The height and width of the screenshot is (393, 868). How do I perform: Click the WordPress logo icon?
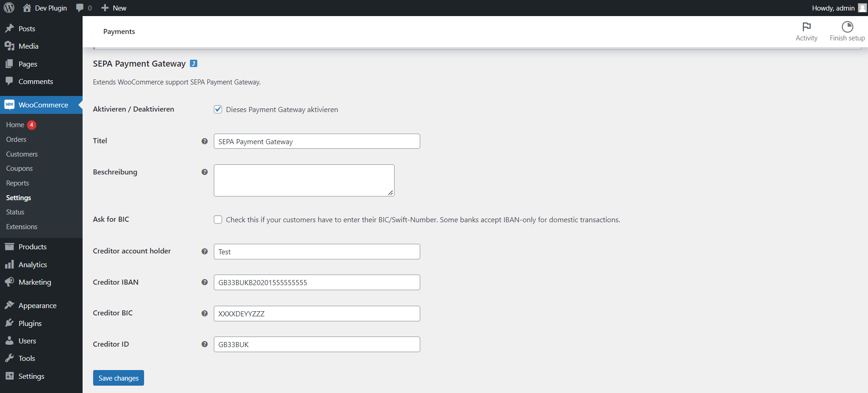(9, 8)
